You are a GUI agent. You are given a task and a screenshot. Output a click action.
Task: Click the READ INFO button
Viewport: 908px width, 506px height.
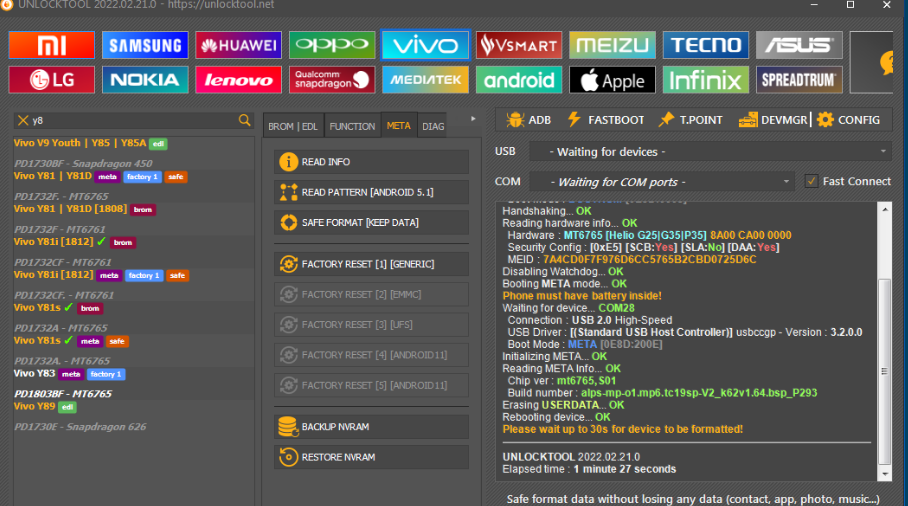point(371,162)
